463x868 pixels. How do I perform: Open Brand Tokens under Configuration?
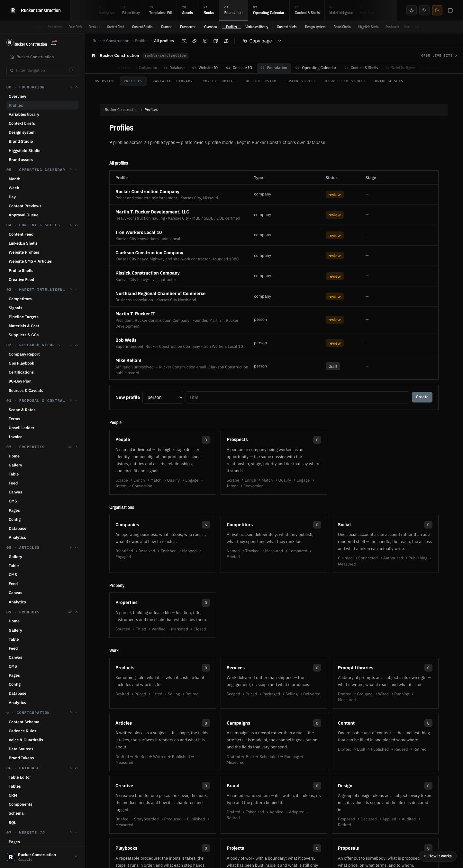(x=21, y=758)
